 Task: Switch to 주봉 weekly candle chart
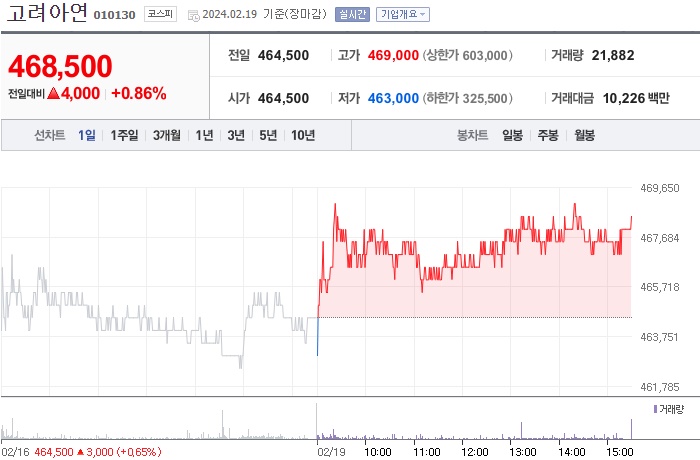pos(548,135)
